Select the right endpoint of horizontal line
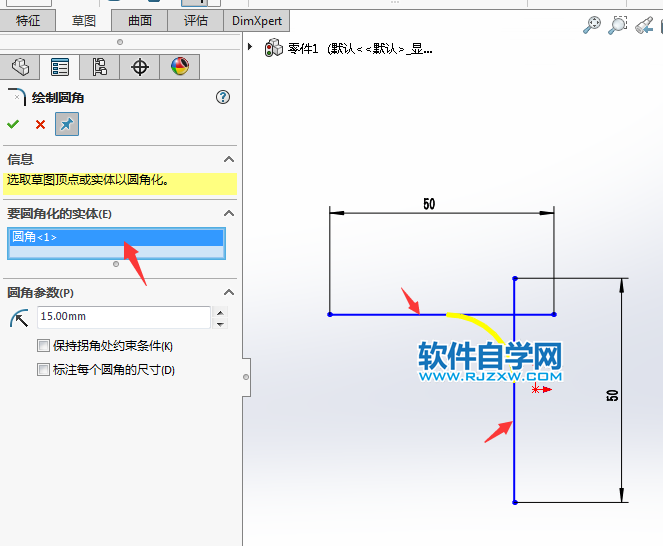The height and width of the screenshot is (546, 663). tap(554, 314)
